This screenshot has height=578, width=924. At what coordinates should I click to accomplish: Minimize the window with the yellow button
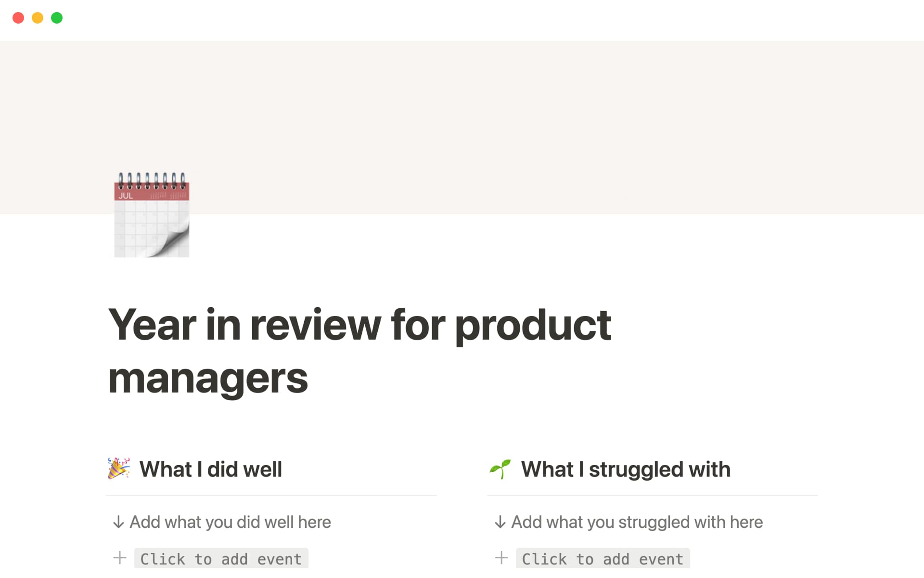[38, 18]
